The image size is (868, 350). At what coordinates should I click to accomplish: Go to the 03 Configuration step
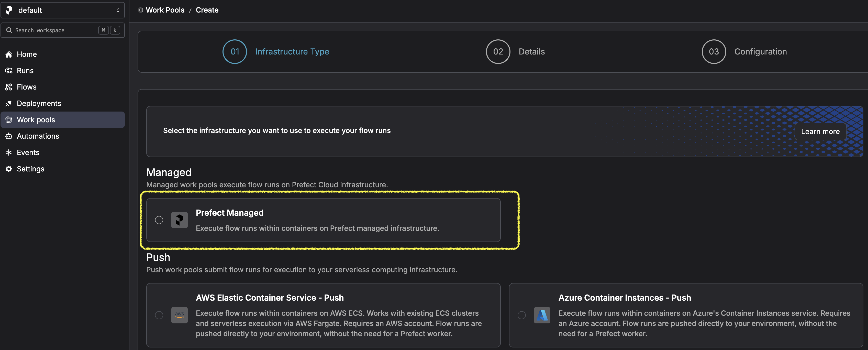click(x=744, y=52)
